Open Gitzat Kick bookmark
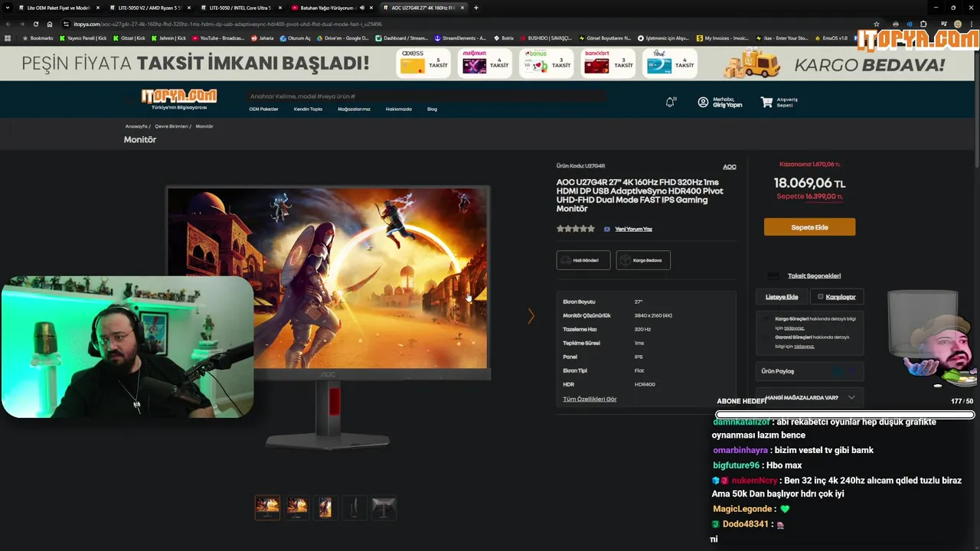Viewport: 980px width, 551px height. [x=129, y=37]
